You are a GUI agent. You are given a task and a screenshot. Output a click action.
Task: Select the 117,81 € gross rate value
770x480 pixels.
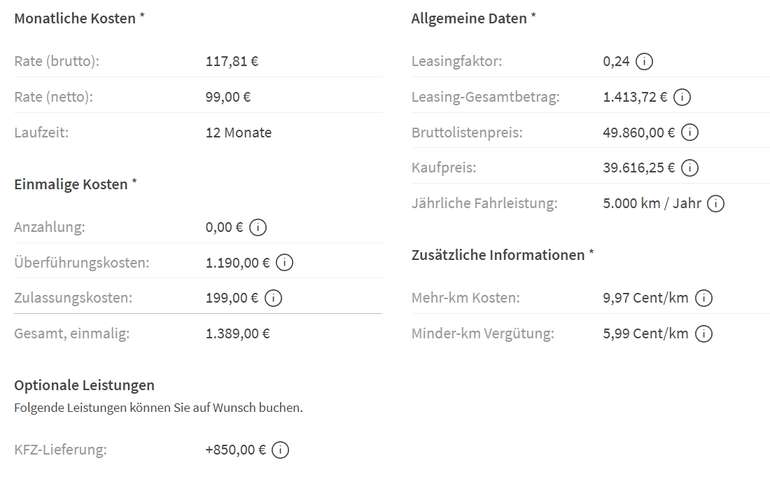232,61
